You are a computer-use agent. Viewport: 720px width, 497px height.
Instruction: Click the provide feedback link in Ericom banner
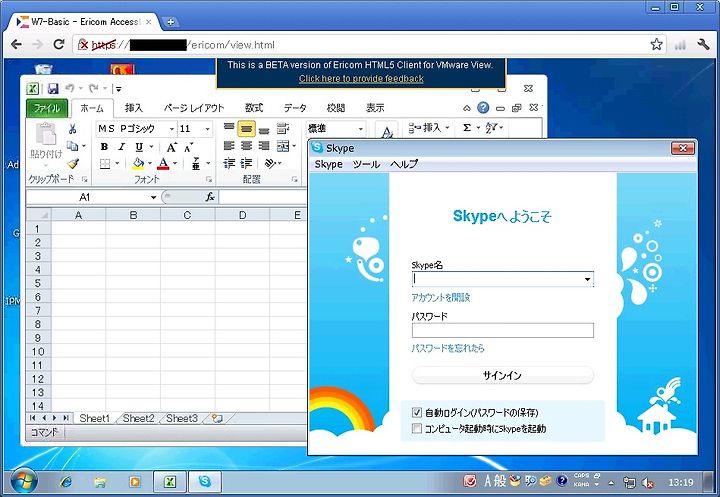(361, 79)
